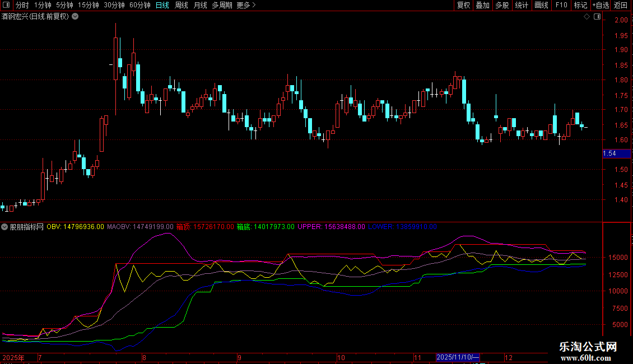Open the 统计 statistics tool
The height and width of the screenshot is (364, 633).
pos(522,5)
